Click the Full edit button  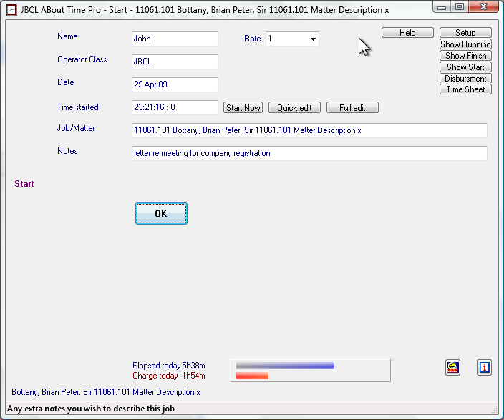[352, 108]
